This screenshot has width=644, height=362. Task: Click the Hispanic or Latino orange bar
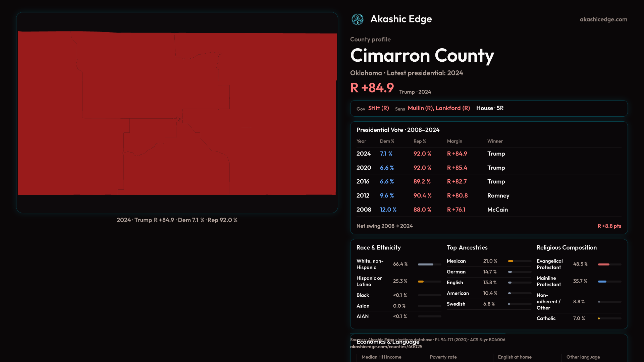click(x=421, y=282)
